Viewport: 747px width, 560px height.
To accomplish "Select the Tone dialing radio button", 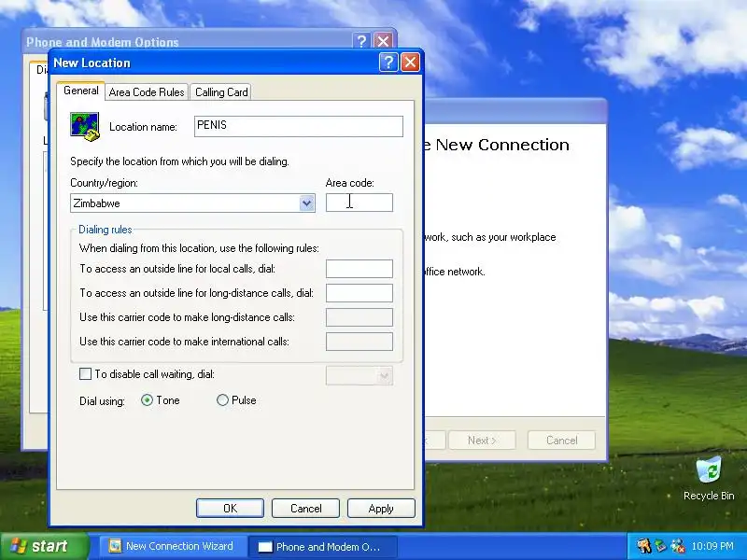I will pos(147,400).
